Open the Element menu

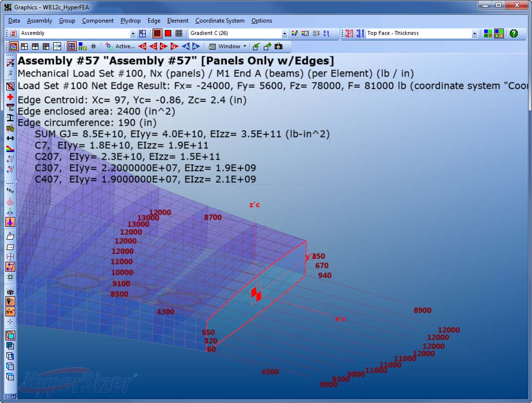tap(178, 21)
